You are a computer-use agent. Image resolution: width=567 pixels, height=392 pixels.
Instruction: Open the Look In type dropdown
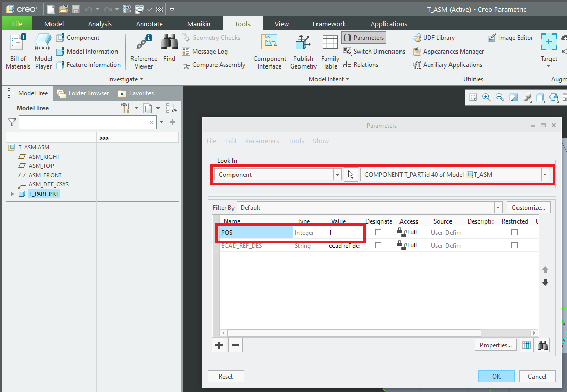337,174
